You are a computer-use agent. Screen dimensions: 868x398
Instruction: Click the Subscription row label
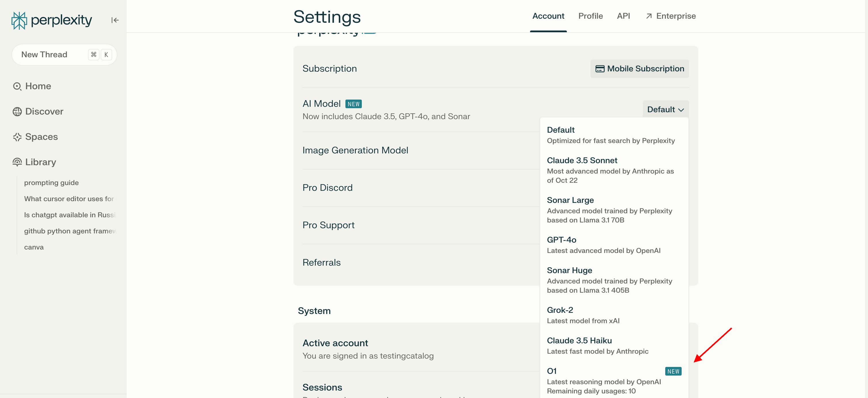(x=330, y=69)
